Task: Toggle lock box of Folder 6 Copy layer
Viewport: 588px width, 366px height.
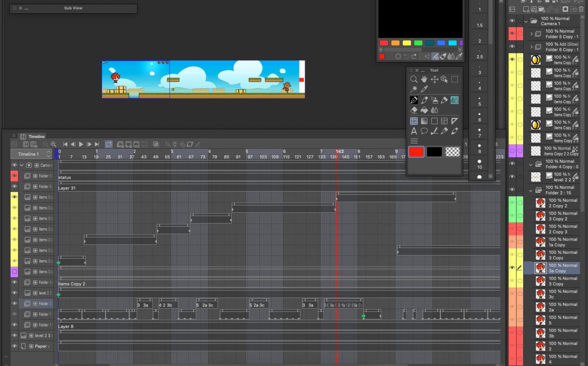Action: 520,47
